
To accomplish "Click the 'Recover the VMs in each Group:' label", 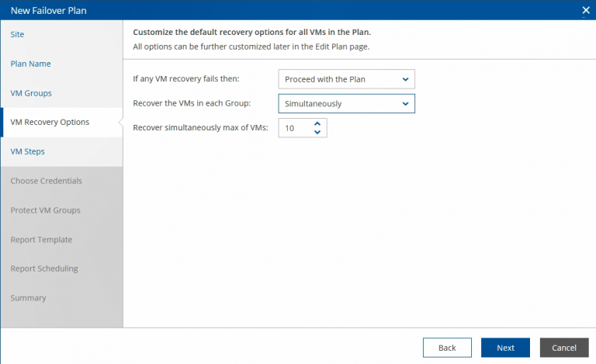I will [x=192, y=103].
